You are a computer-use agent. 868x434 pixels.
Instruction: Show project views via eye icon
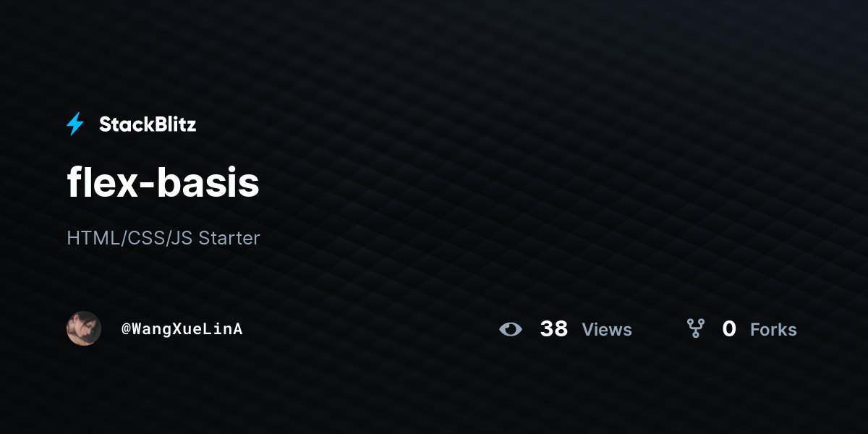pyautogui.click(x=511, y=329)
